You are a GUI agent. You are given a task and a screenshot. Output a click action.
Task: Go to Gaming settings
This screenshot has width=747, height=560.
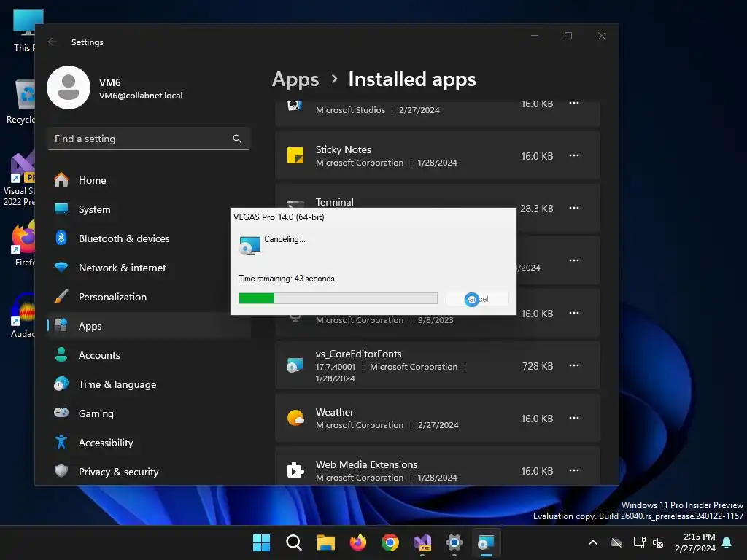tap(149, 413)
